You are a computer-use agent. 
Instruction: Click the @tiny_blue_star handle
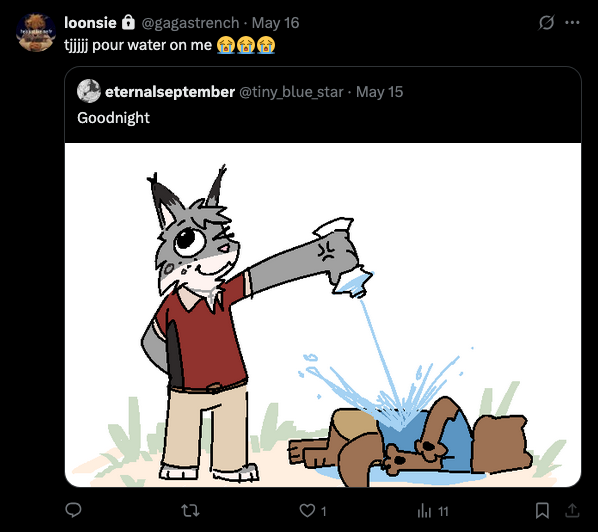tap(291, 92)
